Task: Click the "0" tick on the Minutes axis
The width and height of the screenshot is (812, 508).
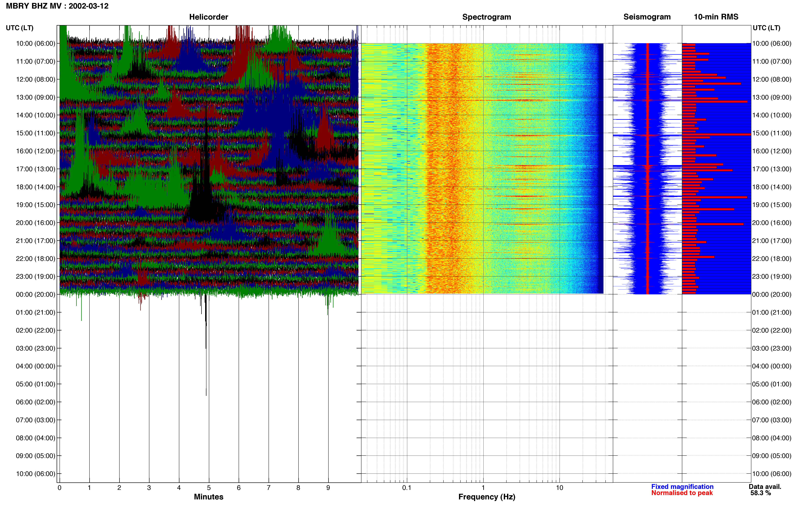Action: click(x=59, y=487)
